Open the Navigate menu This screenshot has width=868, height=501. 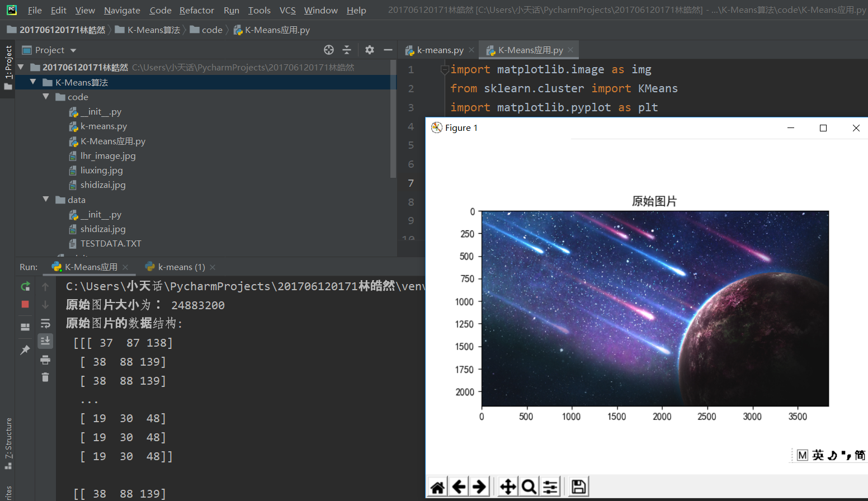tap(122, 10)
